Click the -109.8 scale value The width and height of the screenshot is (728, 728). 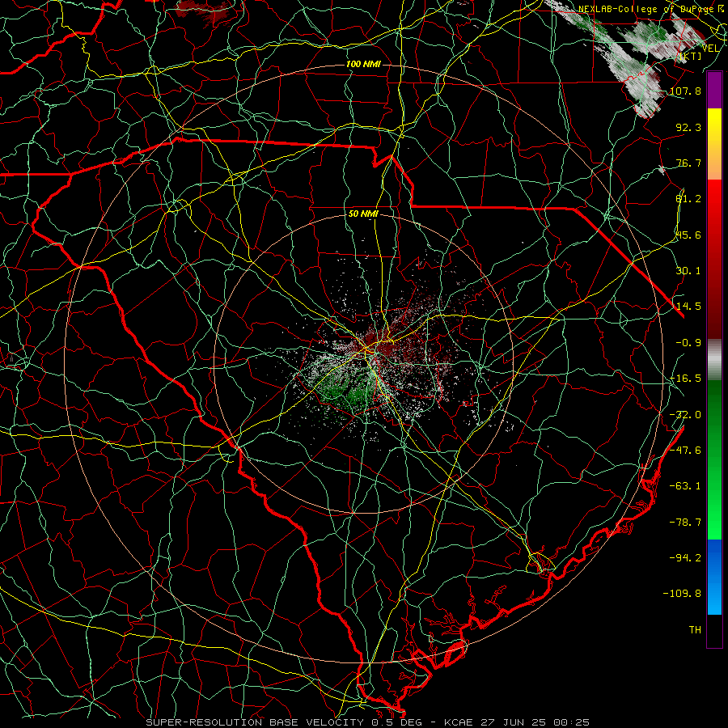pos(682,594)
